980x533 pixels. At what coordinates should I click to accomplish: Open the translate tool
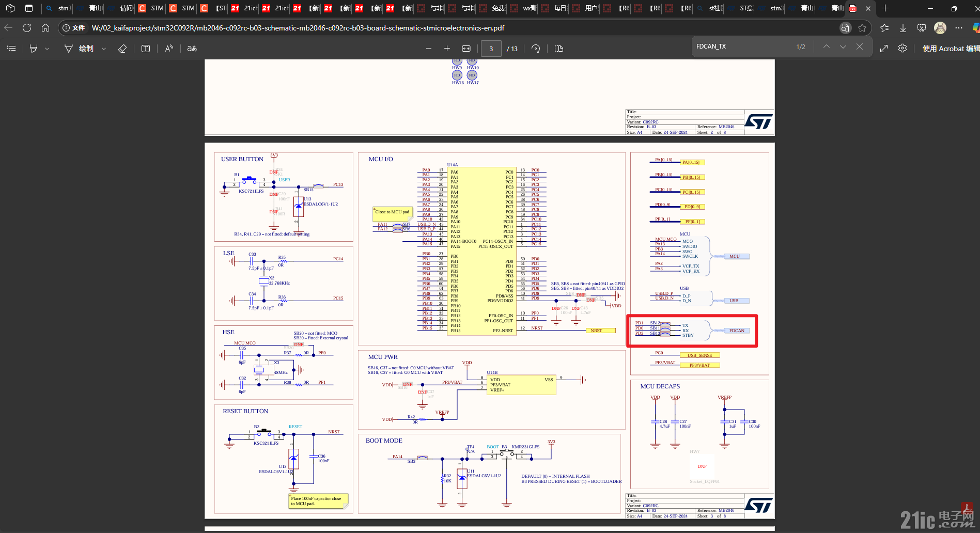pos(192,49)
